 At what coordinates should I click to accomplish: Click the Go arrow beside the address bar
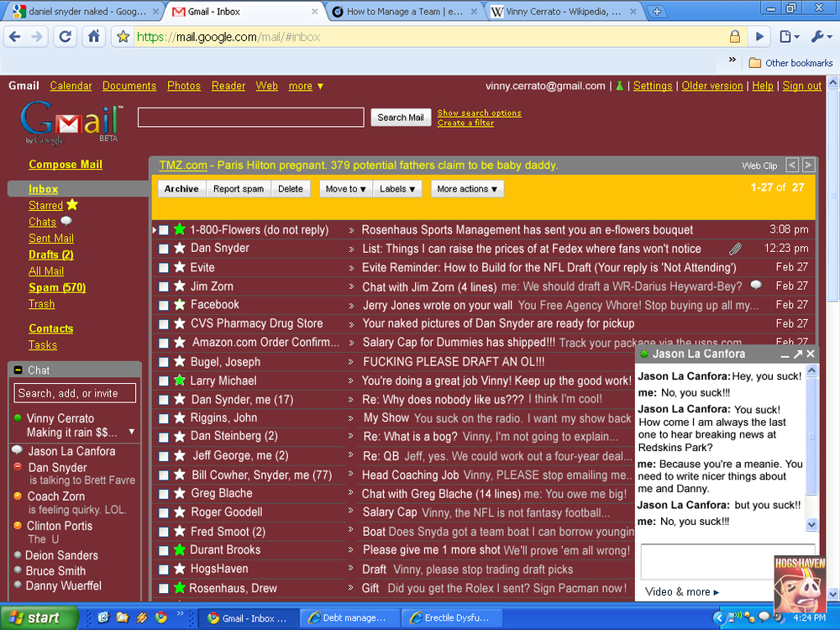759,36
